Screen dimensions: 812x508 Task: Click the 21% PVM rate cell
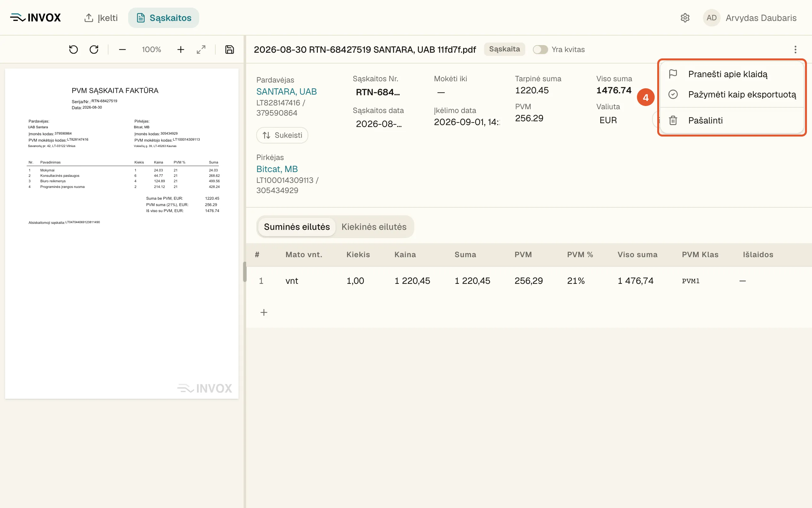point(576,281)
